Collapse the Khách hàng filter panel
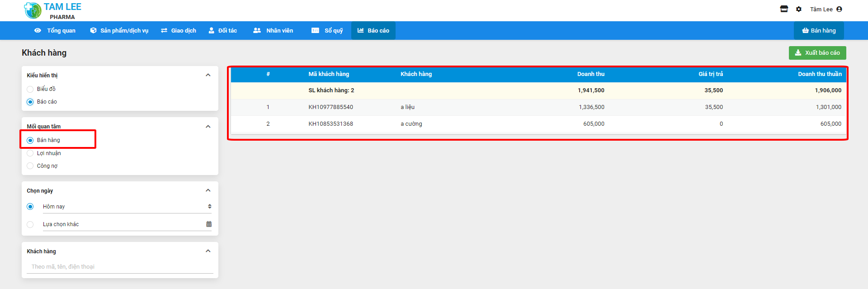 (208, 251)
